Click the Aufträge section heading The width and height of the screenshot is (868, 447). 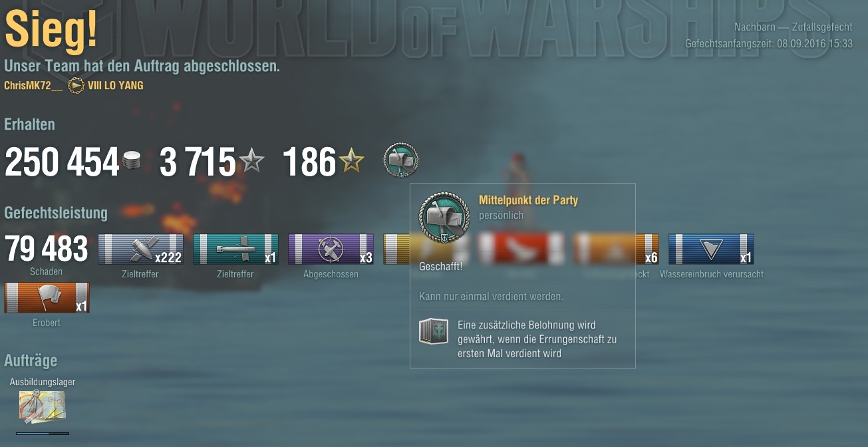[31, 361]
